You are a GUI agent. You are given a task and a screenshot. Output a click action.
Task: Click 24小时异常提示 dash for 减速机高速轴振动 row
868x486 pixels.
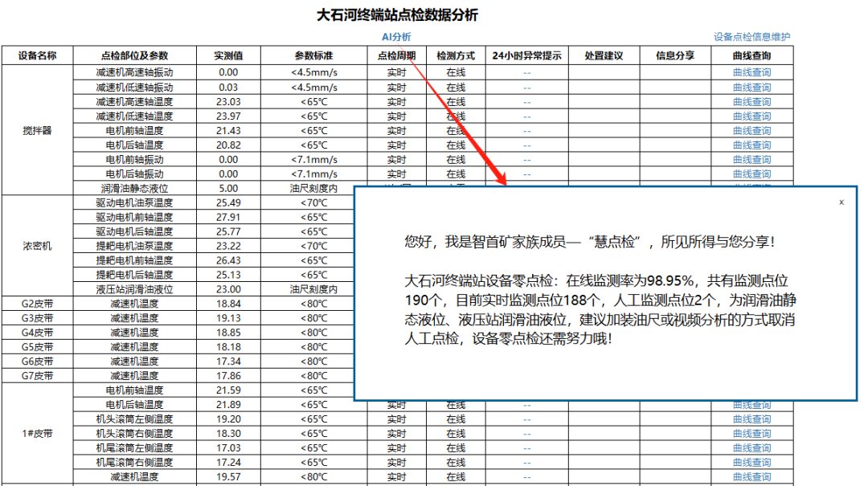526,72
